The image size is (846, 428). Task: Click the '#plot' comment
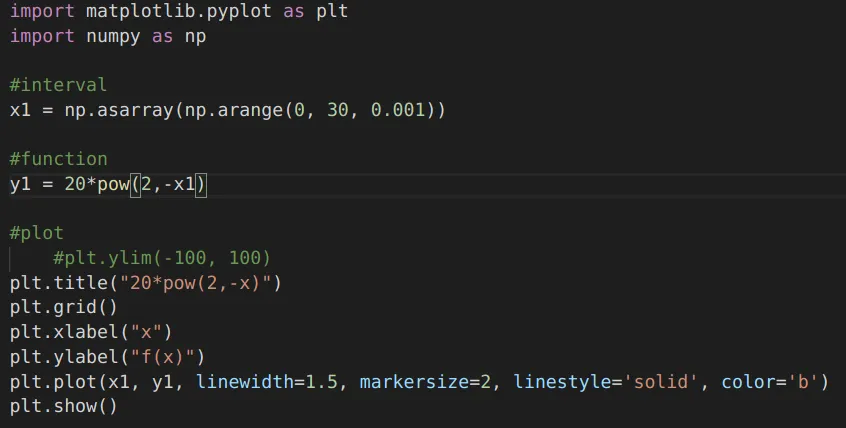(37, 234)
